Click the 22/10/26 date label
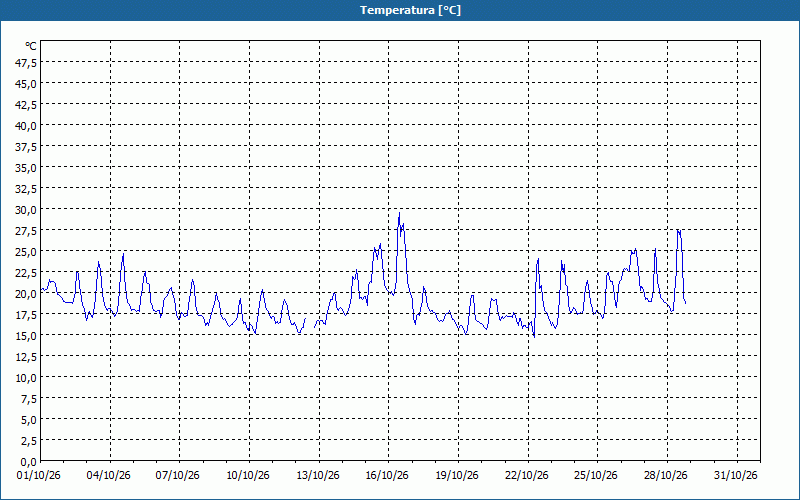Screen dimensions: 800x500 point(527,476)
